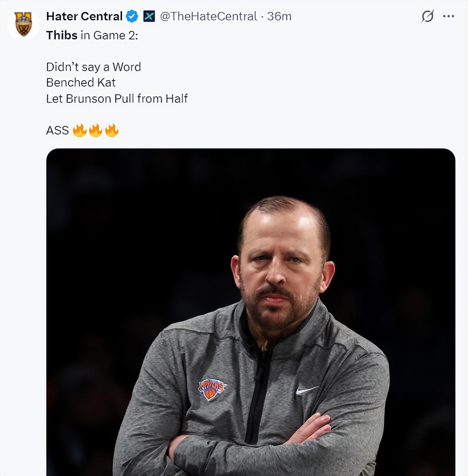Screen dimensions: 468x476
Task: Open the @TheHateCentral handle link
Action: pos(208,16)
